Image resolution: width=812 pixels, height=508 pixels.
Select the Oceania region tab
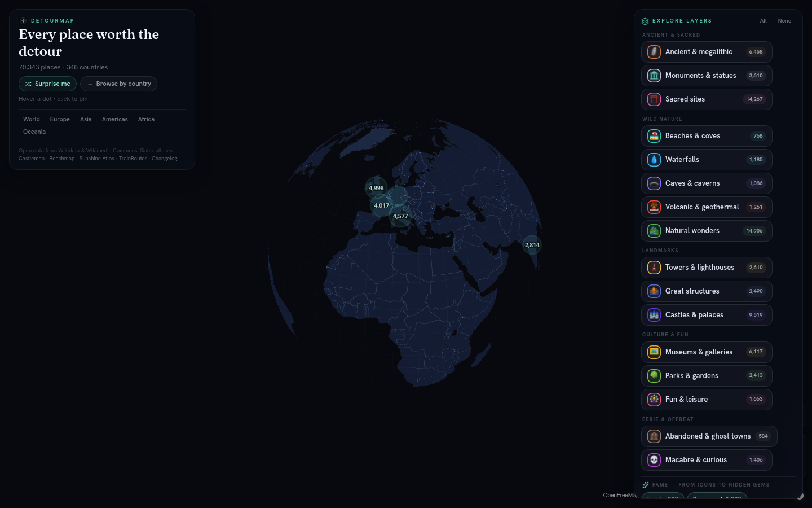tap(34, 132)
